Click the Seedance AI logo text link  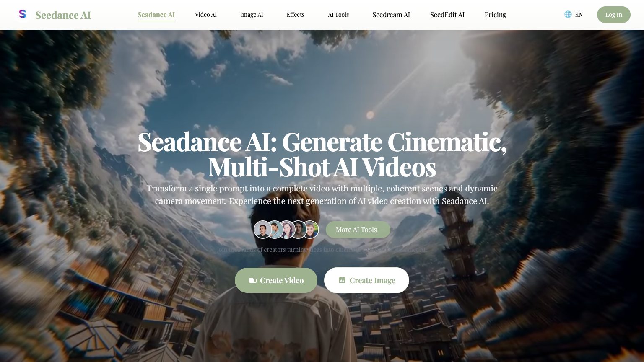(x=63, y=15)
